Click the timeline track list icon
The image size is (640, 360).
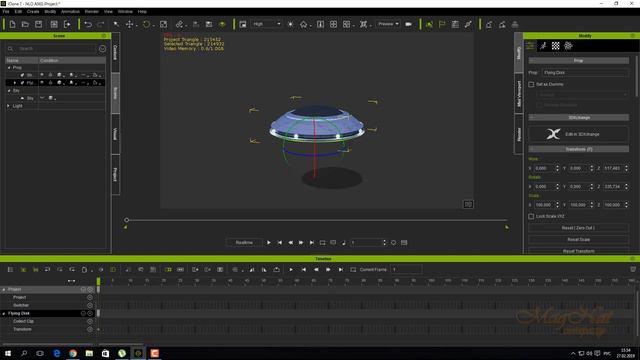point(11,270)
